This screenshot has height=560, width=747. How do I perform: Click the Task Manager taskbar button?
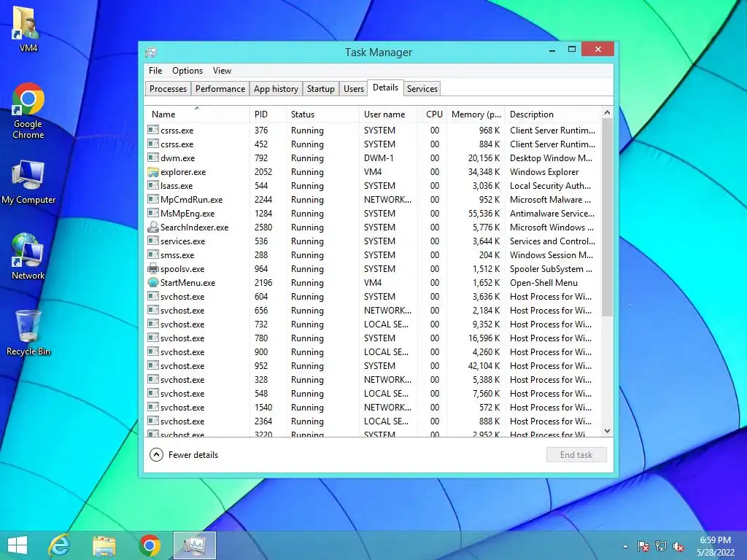pos(194,545)
